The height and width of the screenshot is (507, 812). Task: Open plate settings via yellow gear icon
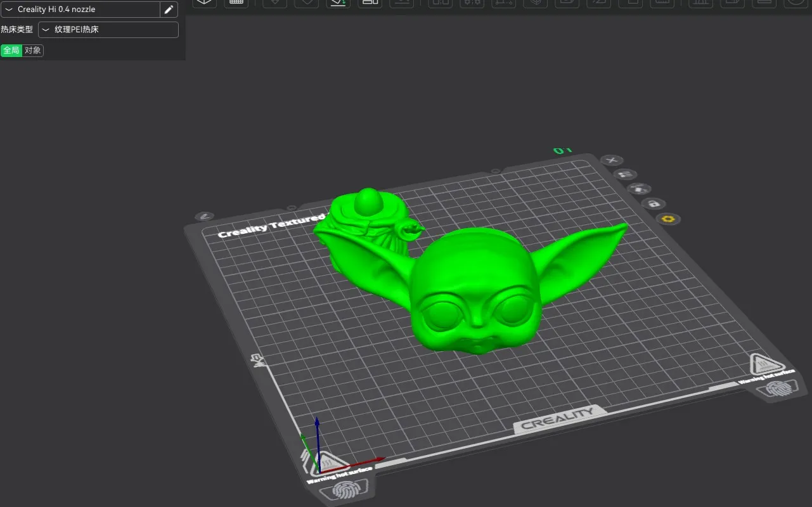click(x=668, y=219)
